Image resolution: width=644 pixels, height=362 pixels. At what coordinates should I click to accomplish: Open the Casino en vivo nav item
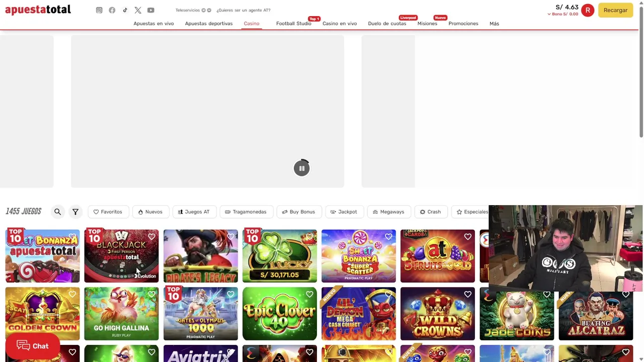tap(340, 24)
